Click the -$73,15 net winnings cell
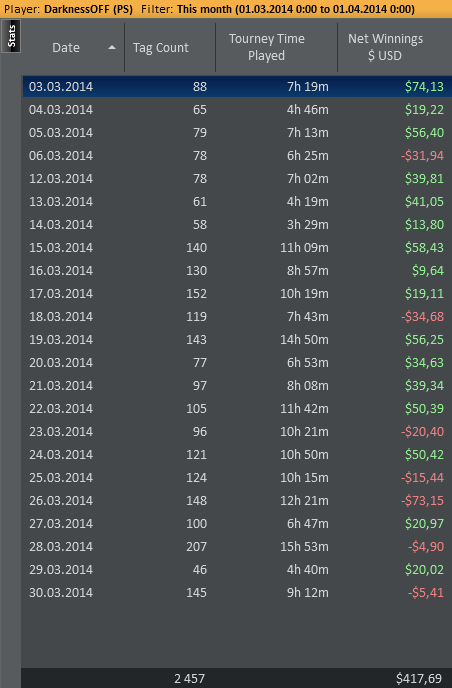This screenshot has width=452, height=688. click(422, 500)
